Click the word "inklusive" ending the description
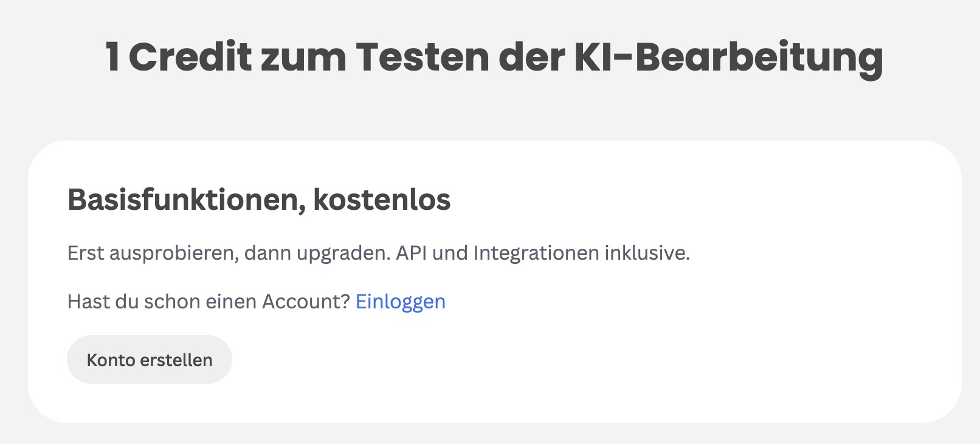This screenshot has width=980, height=444. point(647,253)
